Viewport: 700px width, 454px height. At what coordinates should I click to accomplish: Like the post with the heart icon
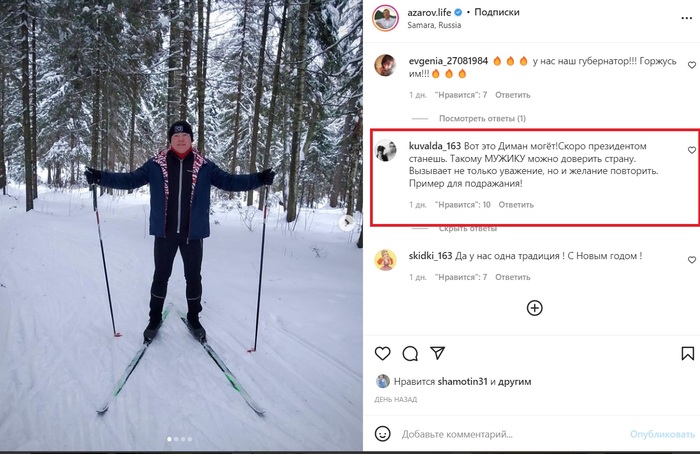(x=382, y=353)
